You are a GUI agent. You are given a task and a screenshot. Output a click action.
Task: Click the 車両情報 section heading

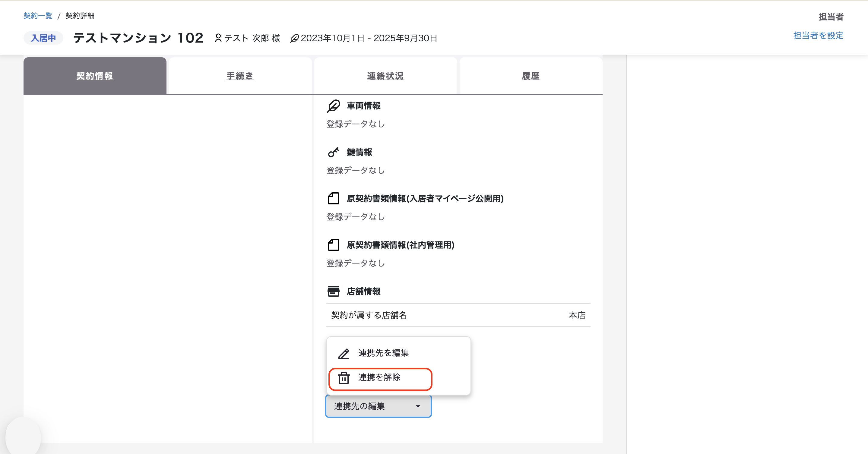(x=363, y=106)
